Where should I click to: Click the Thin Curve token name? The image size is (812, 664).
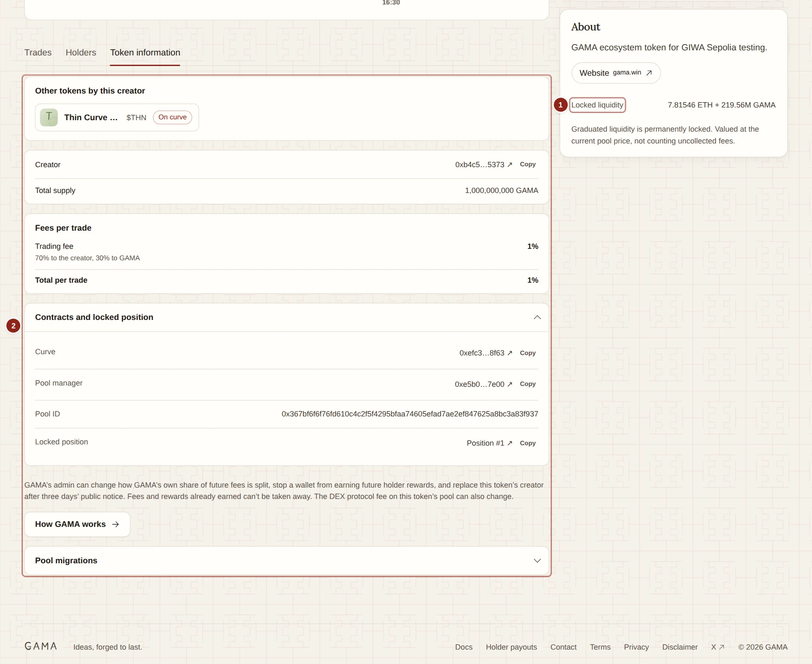[x=91, y=117]
